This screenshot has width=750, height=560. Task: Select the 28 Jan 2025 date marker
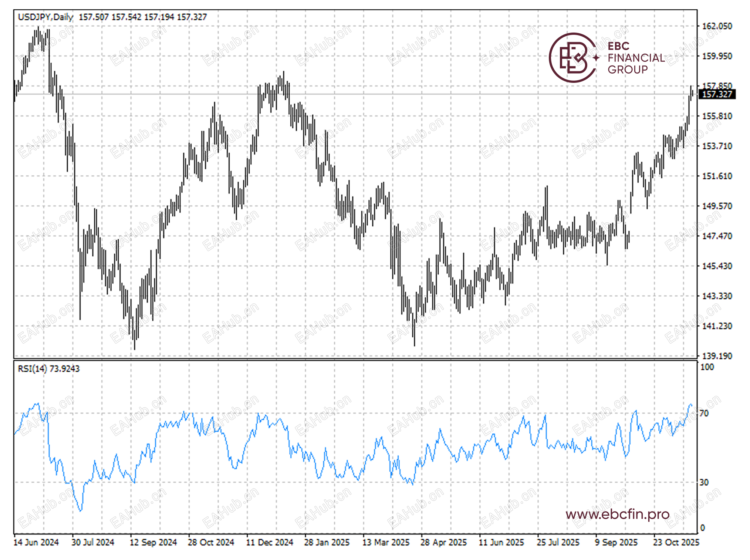[x=327, y=542]
